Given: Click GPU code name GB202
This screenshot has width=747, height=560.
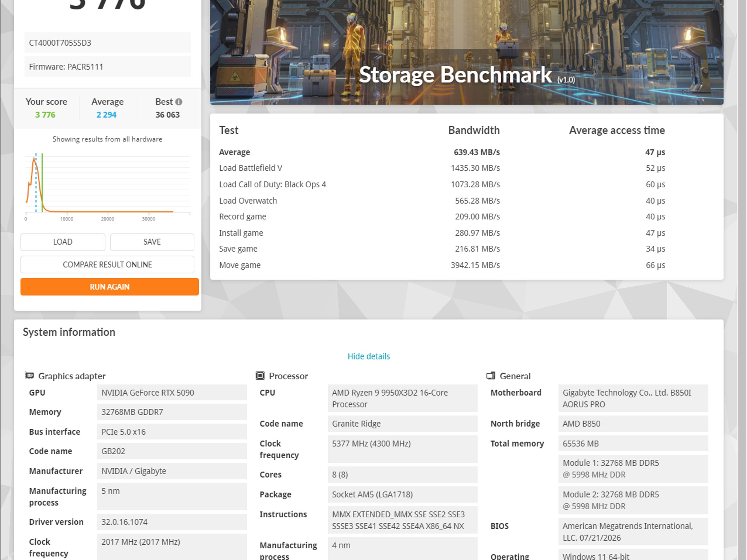Looking at the screenshot, I should click(172, 451).
